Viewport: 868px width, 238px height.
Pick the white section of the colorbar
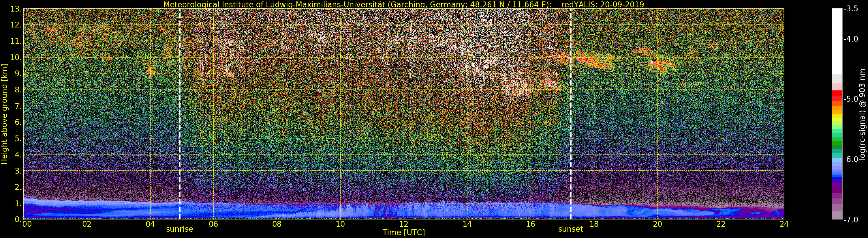(x=837, y=41)
